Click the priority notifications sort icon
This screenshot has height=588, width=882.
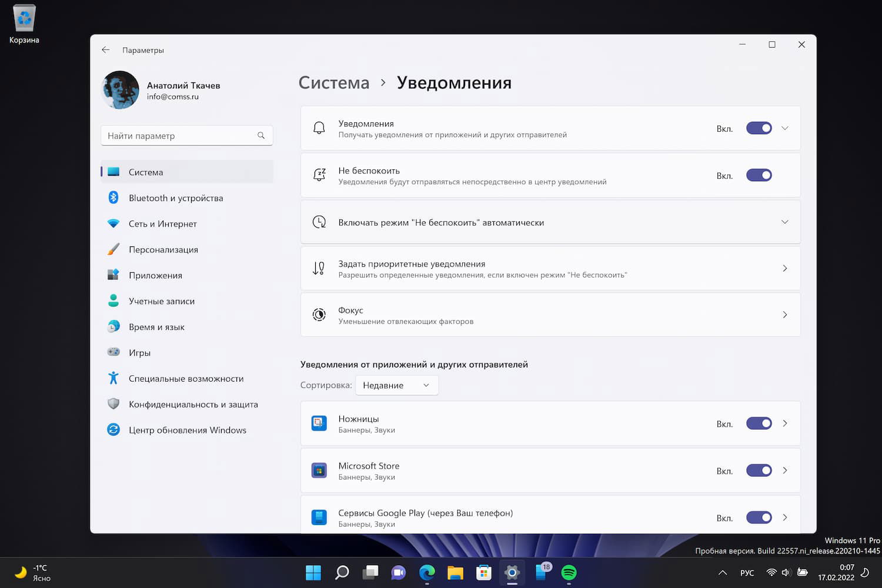pos(319,268)
